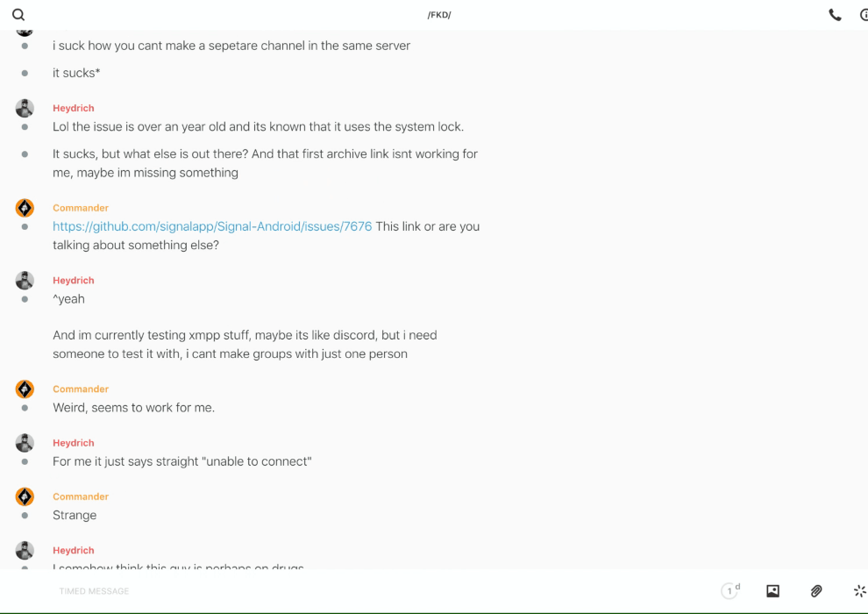
Task: Open Heydrich's avatar above the "^yeah" message
Action: [x=25, y=281]
